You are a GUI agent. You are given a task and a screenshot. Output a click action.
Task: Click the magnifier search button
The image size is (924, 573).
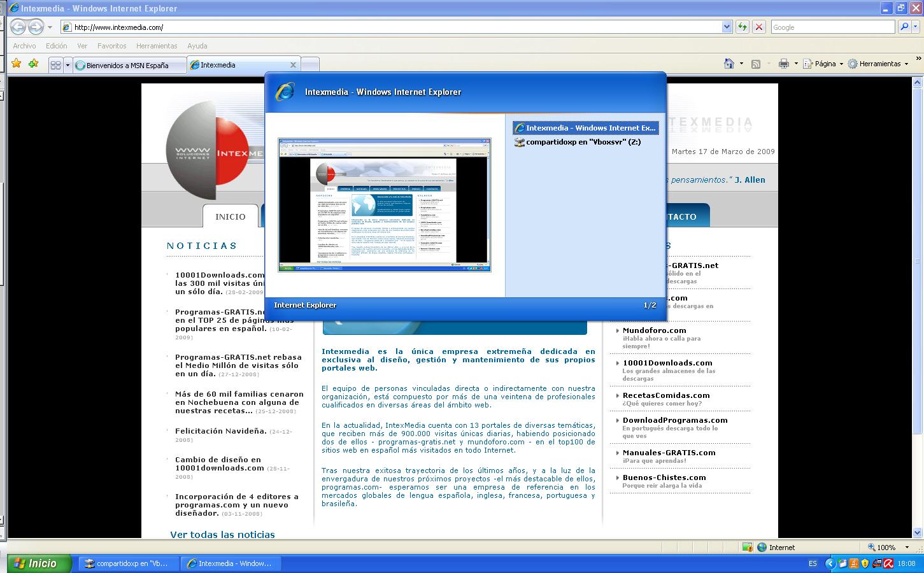click(904, 27)
